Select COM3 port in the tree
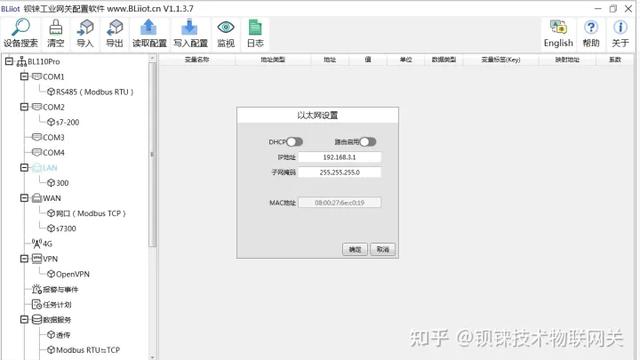The width and height of the screenshot is (640, 360). pyautogui.click(x=48, y=137)
